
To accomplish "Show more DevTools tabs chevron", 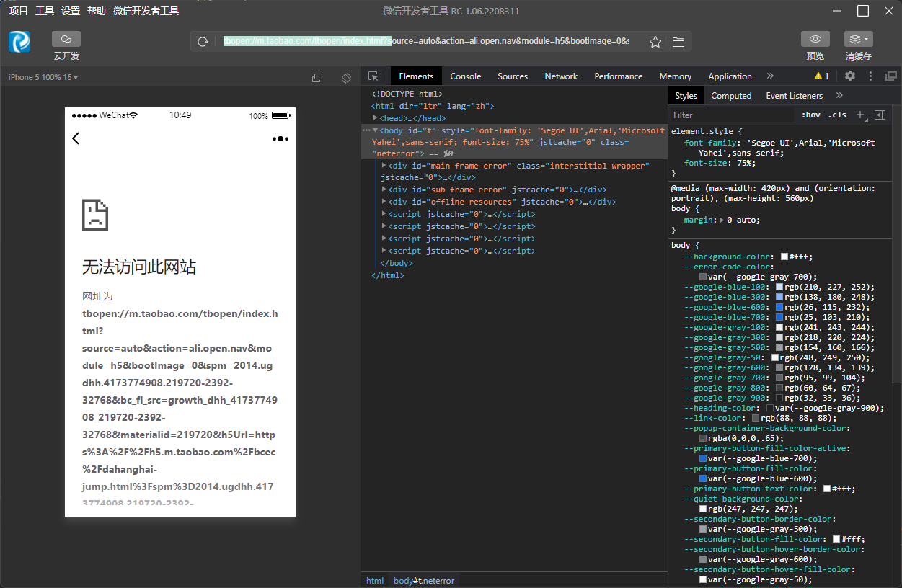I will [x=770, y=76].
